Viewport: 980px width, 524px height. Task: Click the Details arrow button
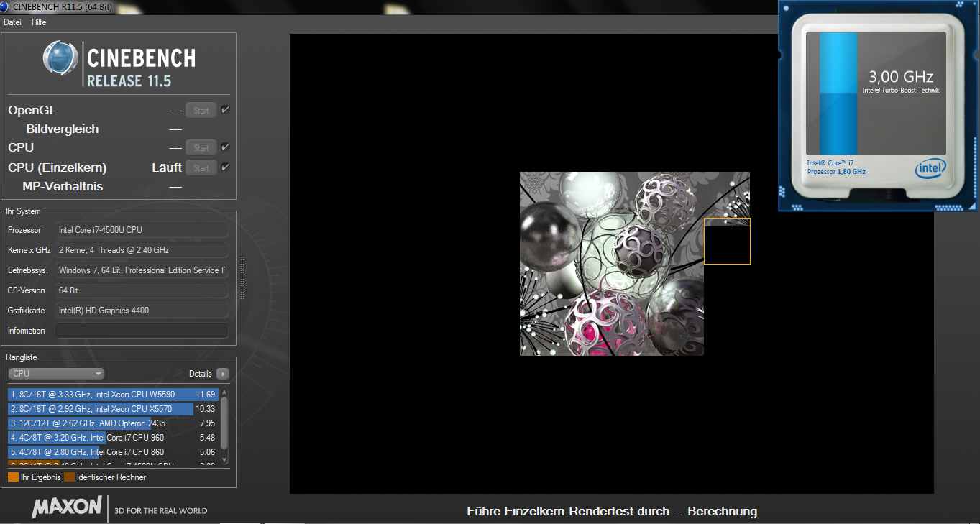tap(223, 374)
